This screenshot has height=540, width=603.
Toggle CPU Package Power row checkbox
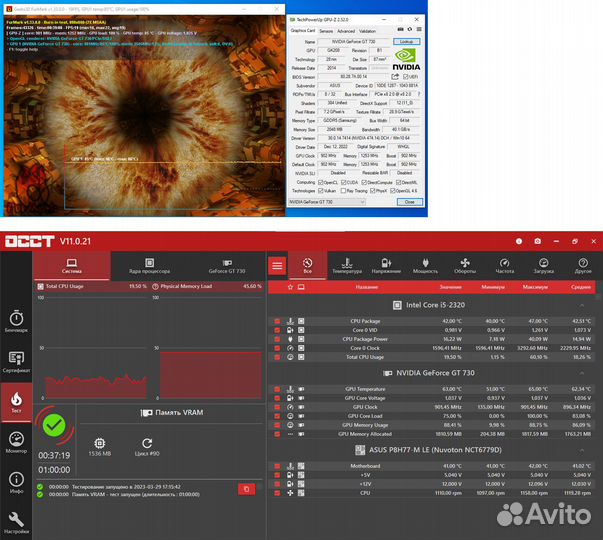click(277, 339)
